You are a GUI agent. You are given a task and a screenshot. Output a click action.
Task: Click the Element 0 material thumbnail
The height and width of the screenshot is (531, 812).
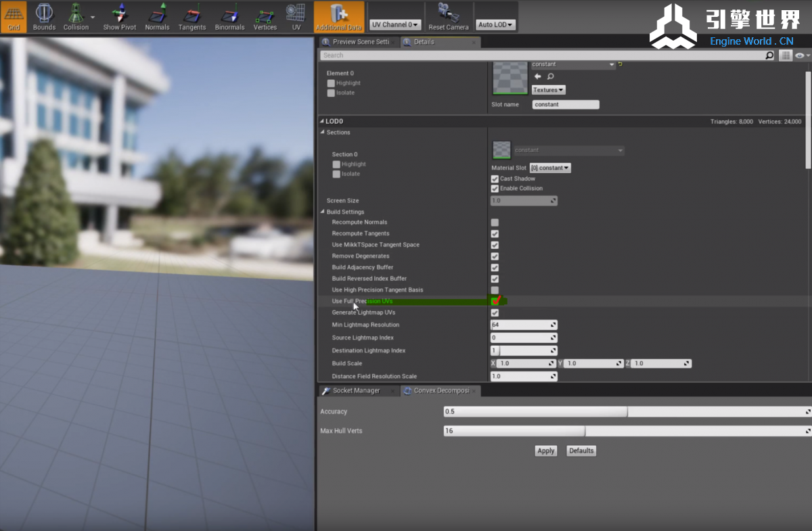point(510,77)
